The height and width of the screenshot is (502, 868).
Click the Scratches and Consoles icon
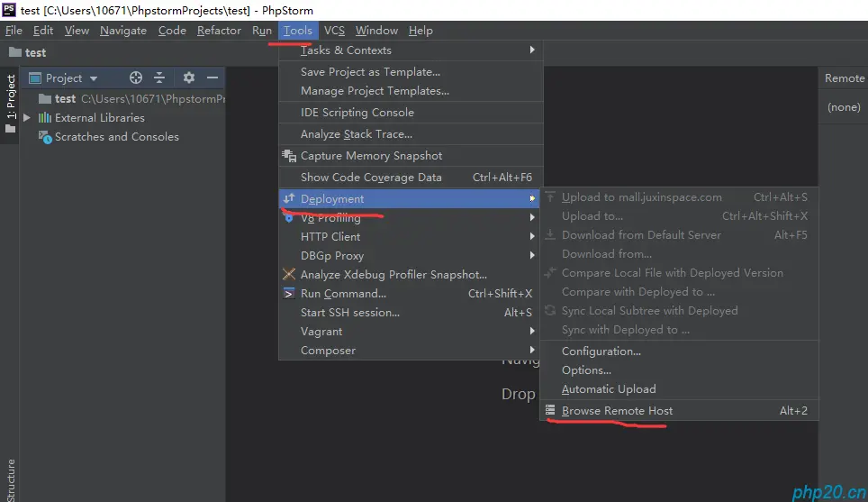pos(45,137)
